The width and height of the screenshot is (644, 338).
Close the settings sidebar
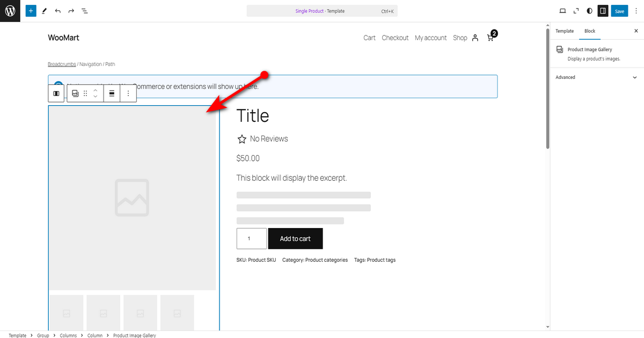click(x=636, y=31)
